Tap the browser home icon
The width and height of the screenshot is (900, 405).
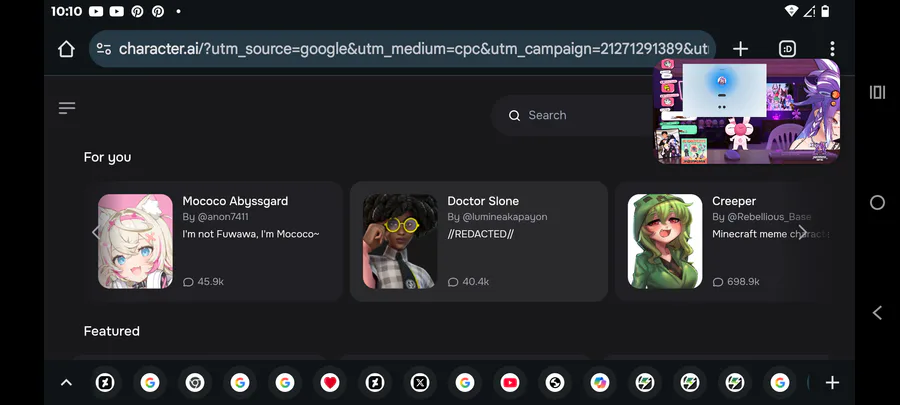tap(67, 49)
